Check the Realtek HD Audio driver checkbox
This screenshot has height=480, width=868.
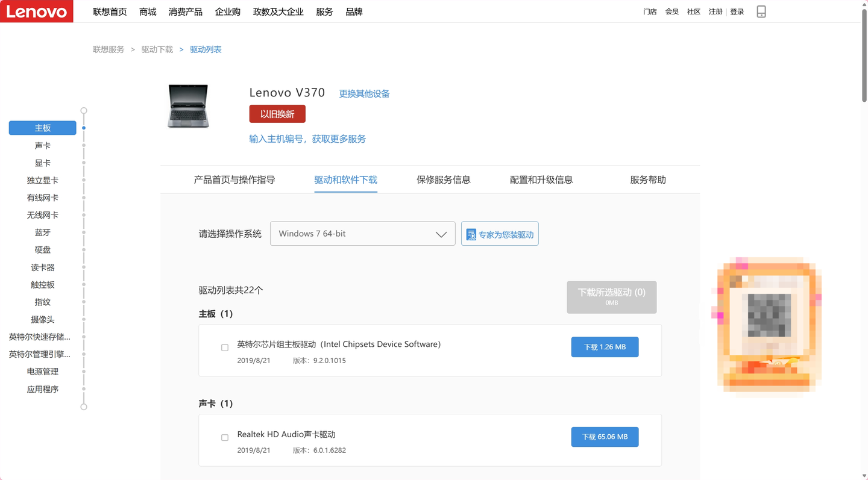pyautogui.click(x=225, y=437)
